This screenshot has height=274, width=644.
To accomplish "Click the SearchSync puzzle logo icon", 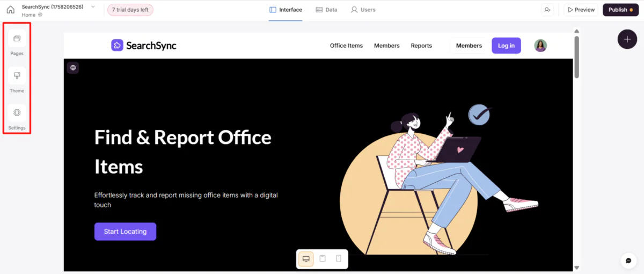I will point(117,46).
